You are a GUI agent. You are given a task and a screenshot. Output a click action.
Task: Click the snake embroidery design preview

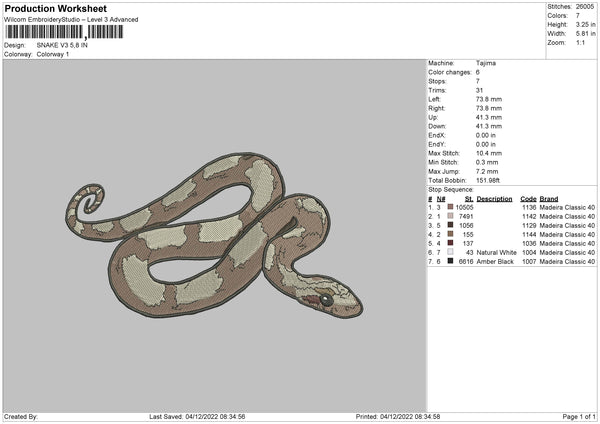tap(213, 236)
